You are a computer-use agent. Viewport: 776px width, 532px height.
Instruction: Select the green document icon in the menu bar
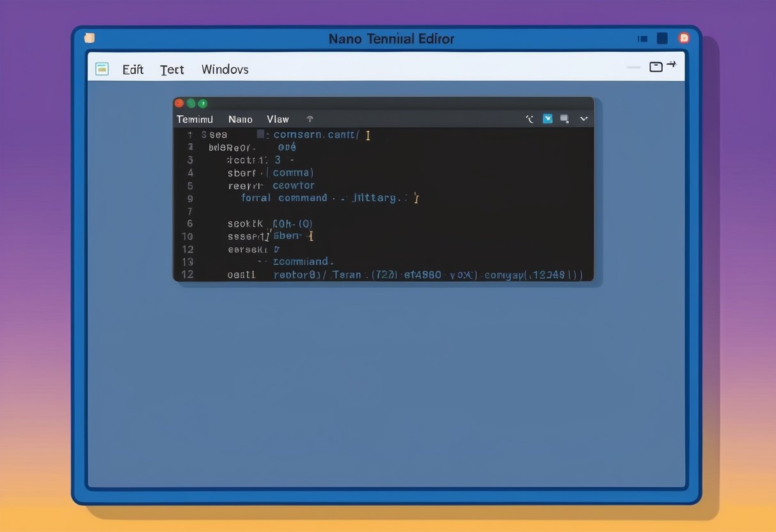point(102,68)
